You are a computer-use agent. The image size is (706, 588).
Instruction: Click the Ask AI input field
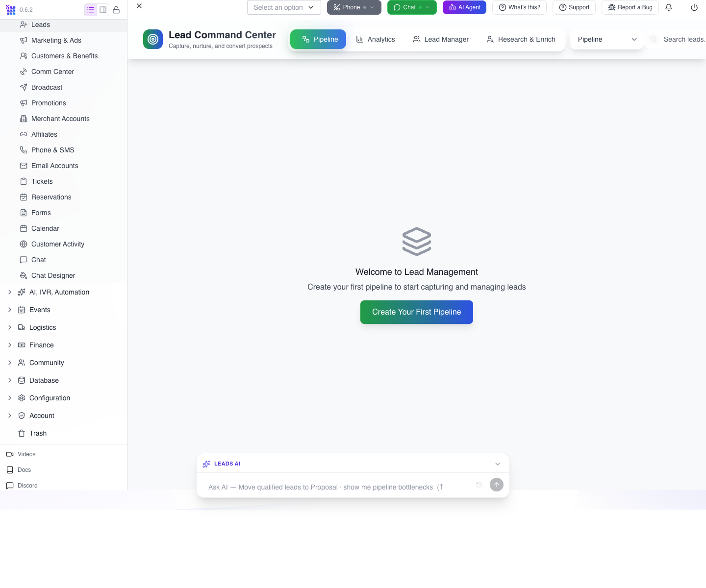click(338, 487)
